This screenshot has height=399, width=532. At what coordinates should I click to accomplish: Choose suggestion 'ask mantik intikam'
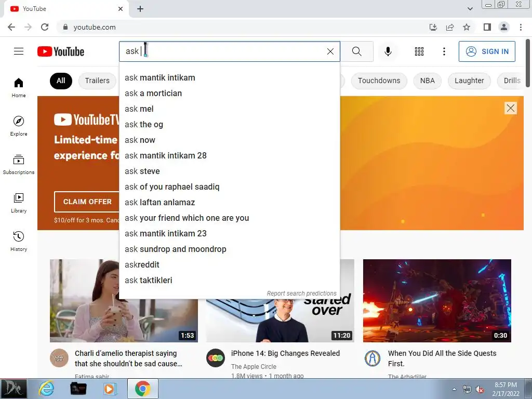[229, 78]
